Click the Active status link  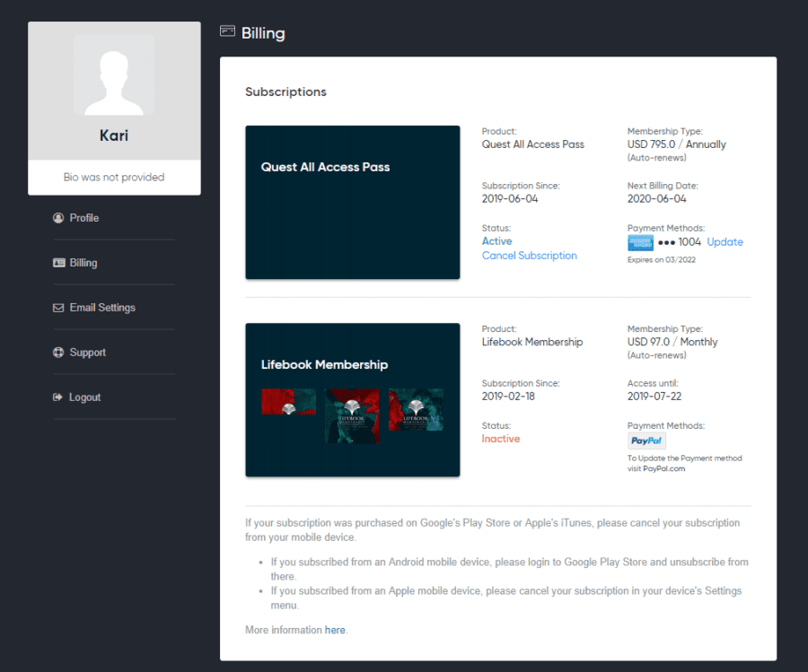coord(496,241)
